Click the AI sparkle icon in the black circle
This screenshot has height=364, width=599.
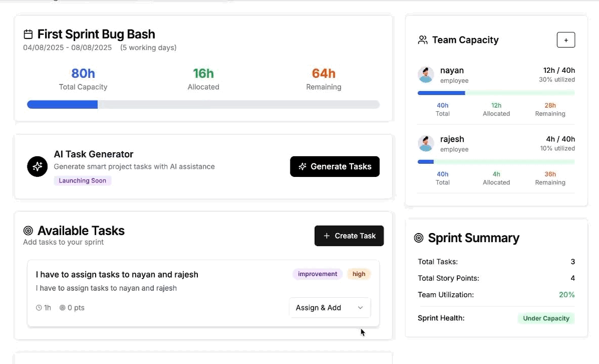(x=37, y=166)
